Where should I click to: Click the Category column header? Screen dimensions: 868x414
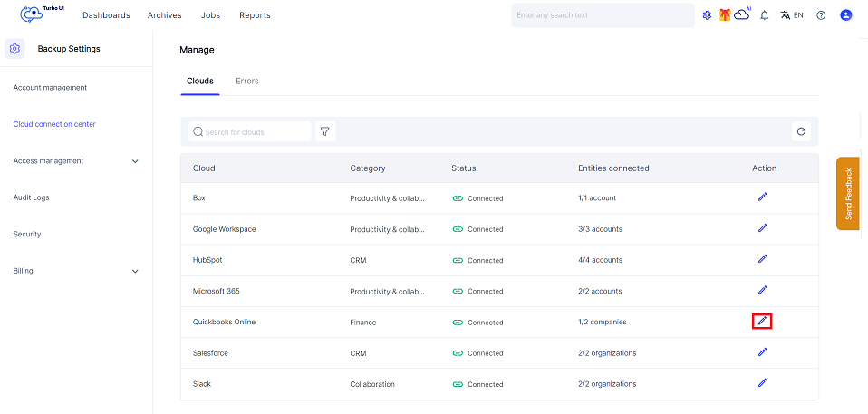368,168
